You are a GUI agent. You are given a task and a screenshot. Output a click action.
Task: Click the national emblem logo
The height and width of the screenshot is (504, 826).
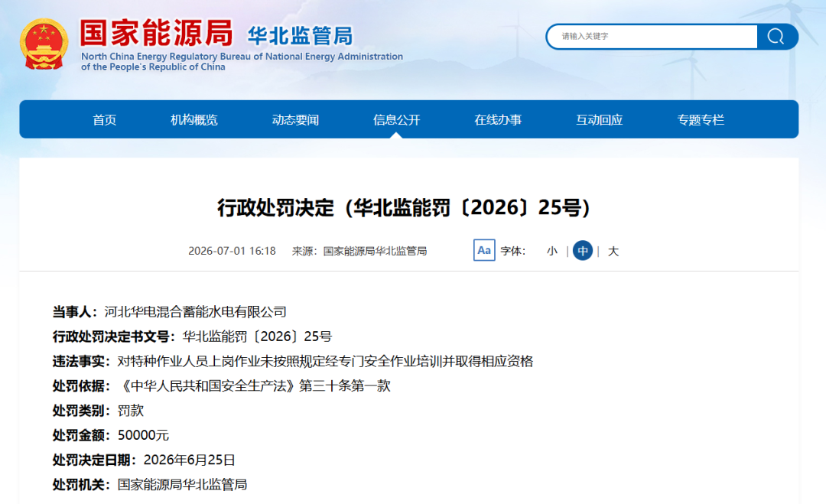coord(44,44)
